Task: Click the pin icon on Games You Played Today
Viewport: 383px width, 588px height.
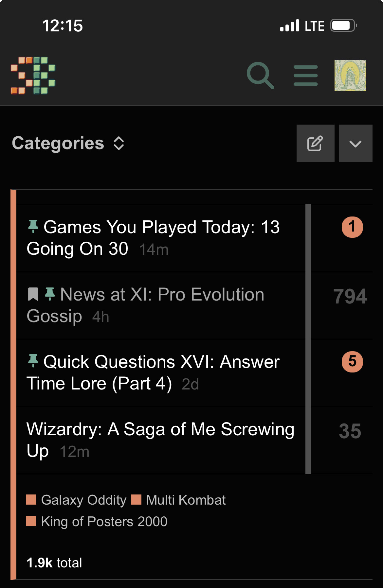Action: pos(33,226)
